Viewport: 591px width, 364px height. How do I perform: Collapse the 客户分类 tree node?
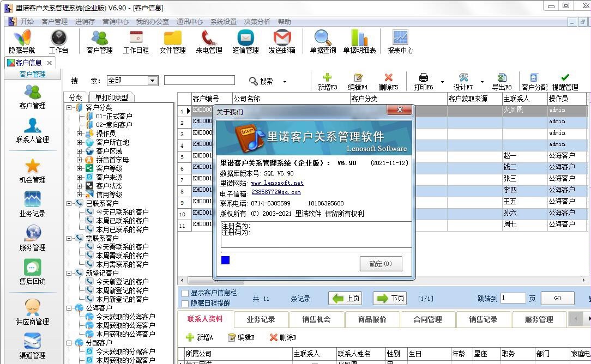click(69, 107)
